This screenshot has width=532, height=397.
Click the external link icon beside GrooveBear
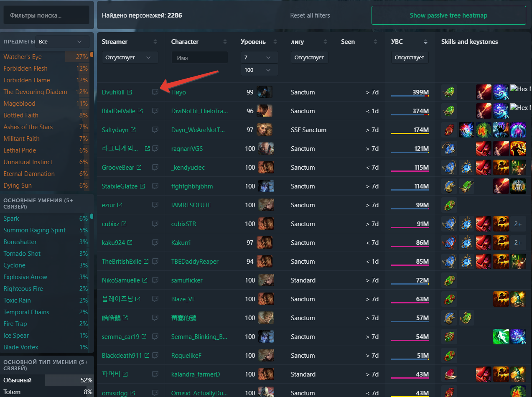[139, 167]
